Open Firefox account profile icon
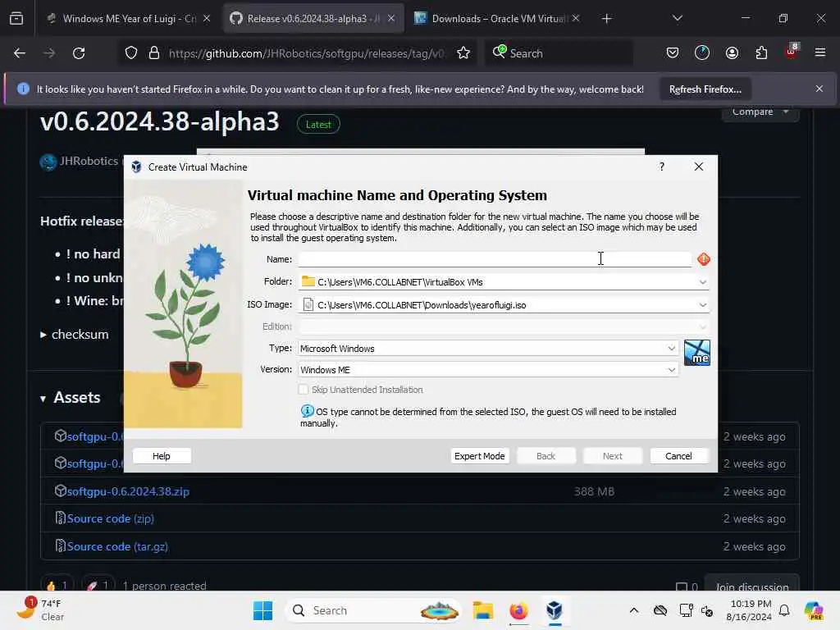Screen dimensions: 840x630 [732, 53]
